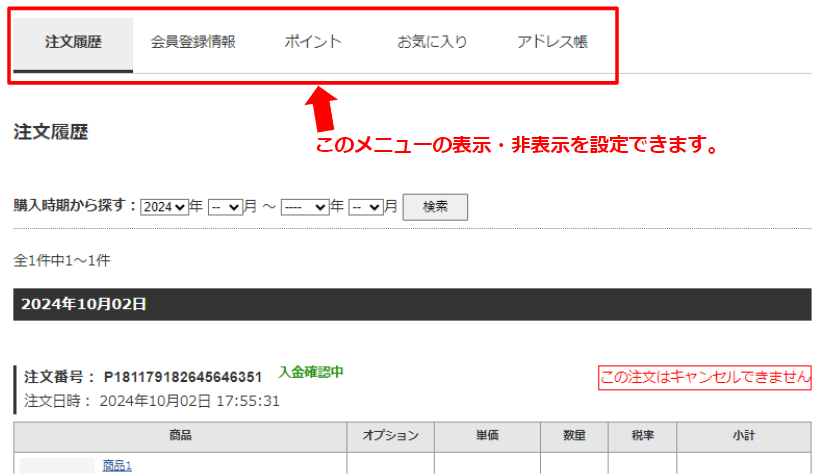Expand the end month dropdown
This screenshot has width=822, height=476.
tap(365, 207)
